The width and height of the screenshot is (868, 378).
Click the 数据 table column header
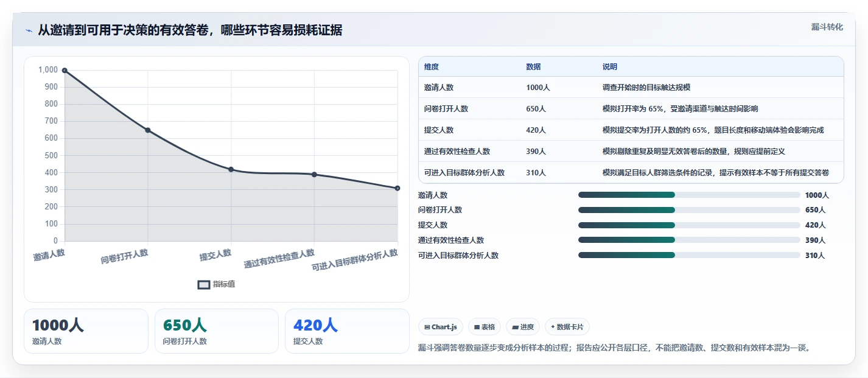point(534,67)
